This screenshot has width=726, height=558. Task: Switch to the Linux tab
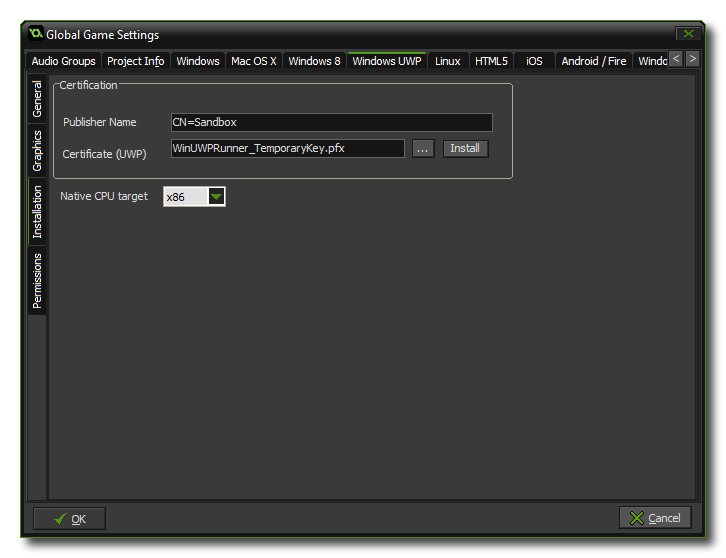pos(448,61)
